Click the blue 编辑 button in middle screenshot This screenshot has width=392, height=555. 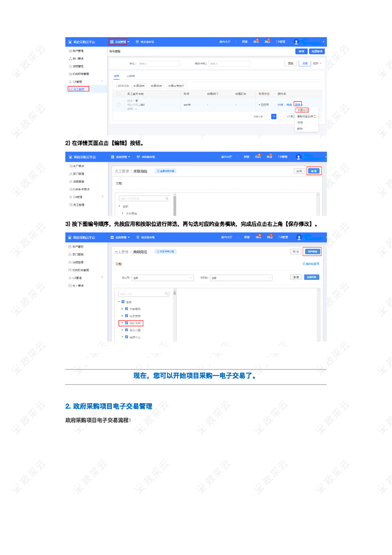(x=313, y=171)
